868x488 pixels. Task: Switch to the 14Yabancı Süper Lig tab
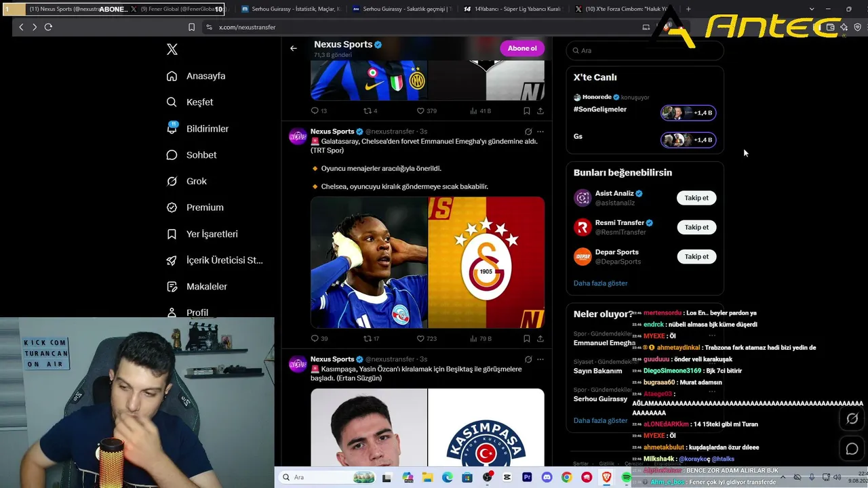click(513, 9)
